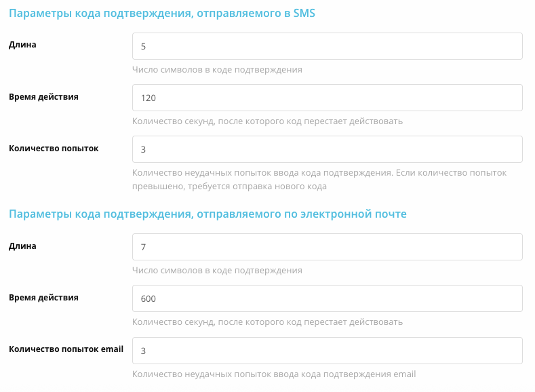Image resolution: width=535 pixels, height=392 pixels.
Task: Click the hint ending with подтверждения email
Action: (x=274, y=374)
